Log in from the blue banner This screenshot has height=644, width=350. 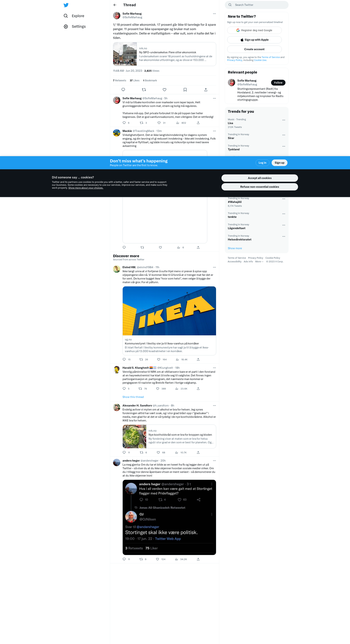point(262,163)
